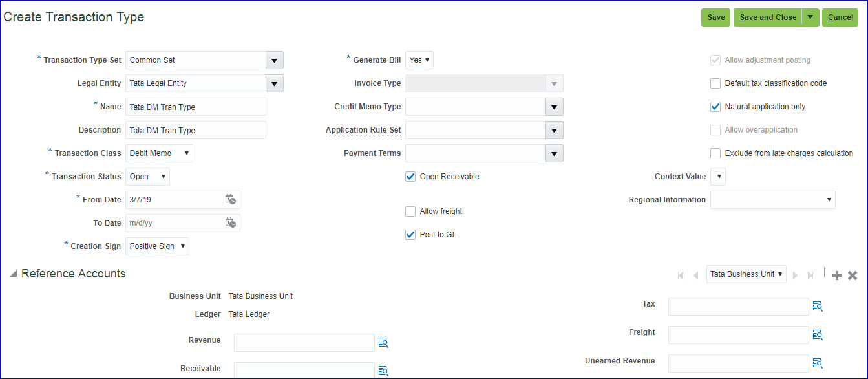Uncheck the Open Receivable checkbox
868x379 pixels.
[410, 177]
